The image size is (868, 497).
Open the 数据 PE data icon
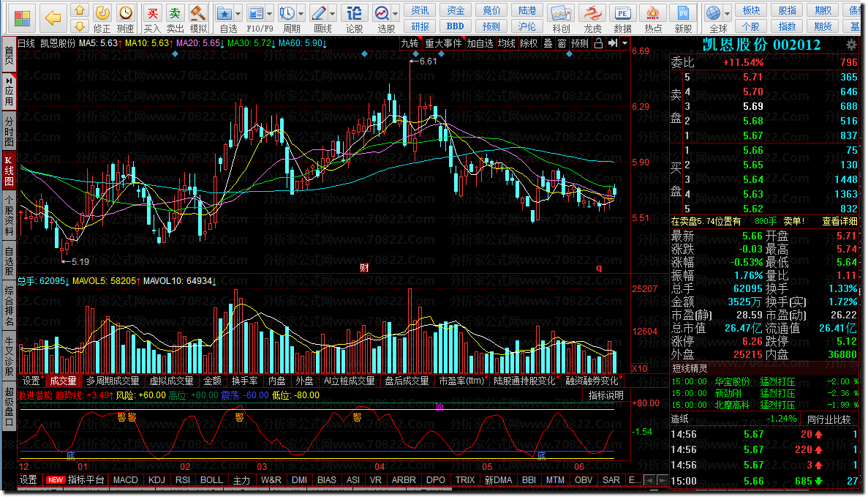coord(623,12)
